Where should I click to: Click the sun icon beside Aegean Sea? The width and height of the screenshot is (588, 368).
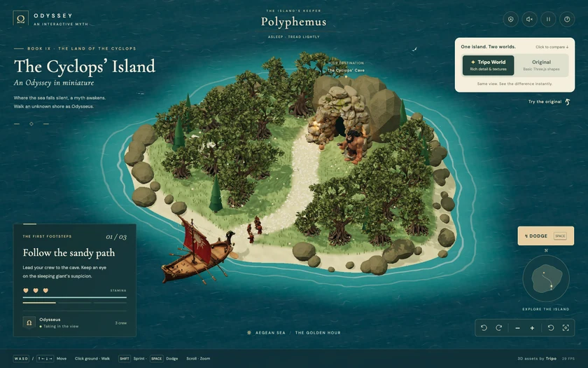coord(249,333)
